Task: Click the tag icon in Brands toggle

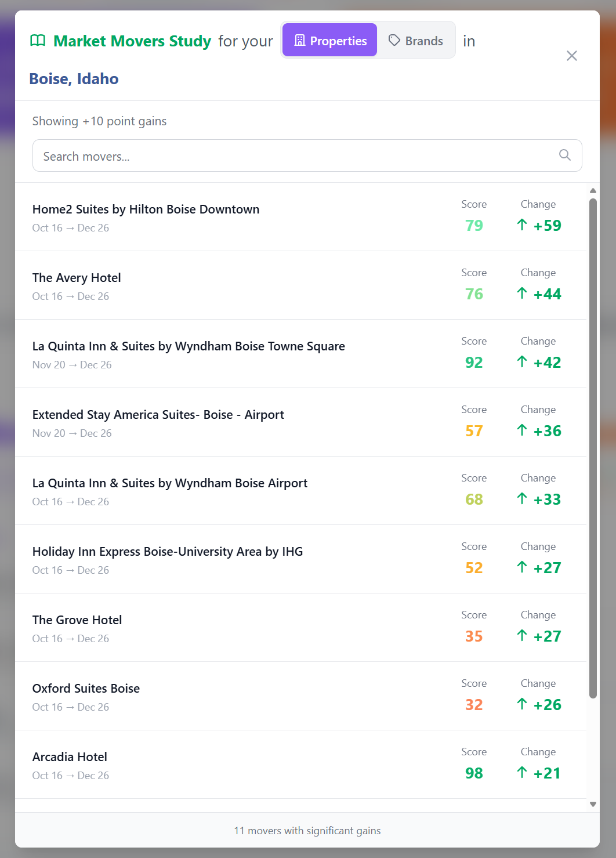Action: click(394, 40)
